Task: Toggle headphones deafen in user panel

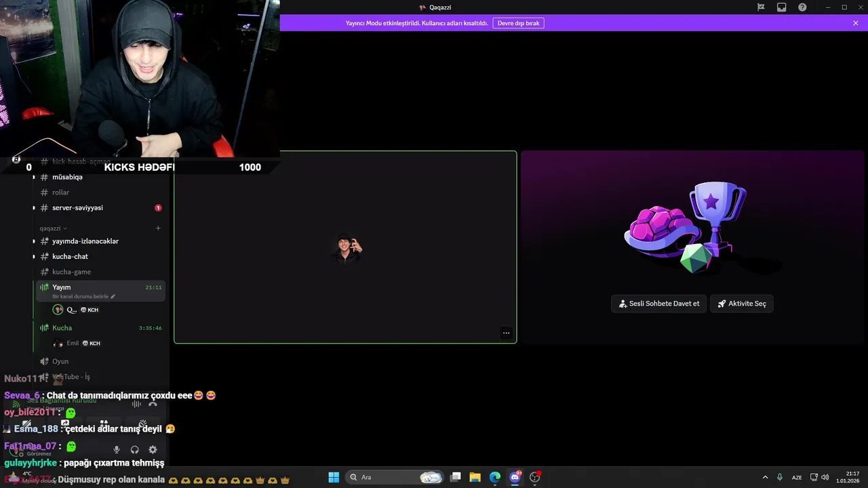Action: (134, 449)
